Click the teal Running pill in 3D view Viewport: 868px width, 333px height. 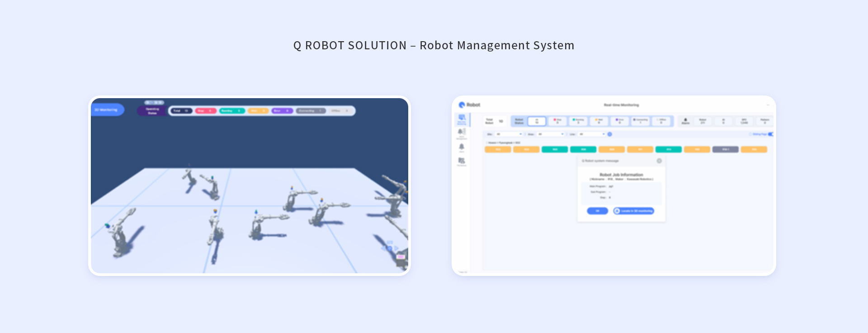pos(232,111)
